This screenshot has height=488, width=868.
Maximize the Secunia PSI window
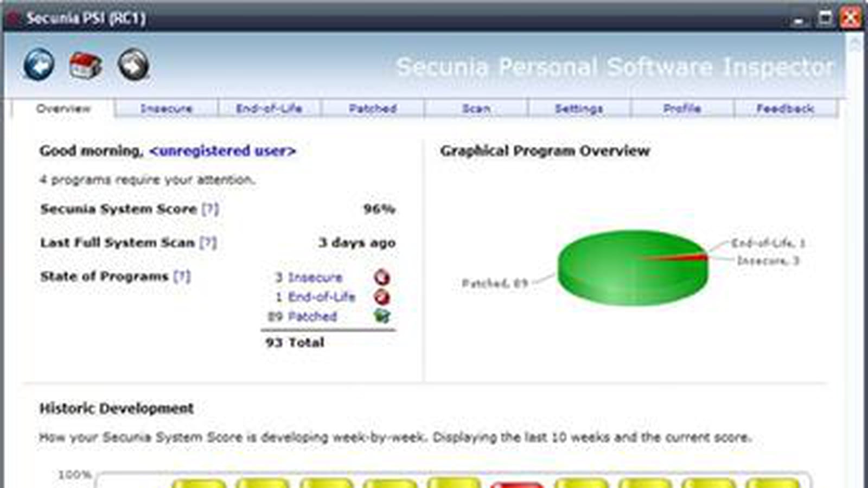pos(825,18)
